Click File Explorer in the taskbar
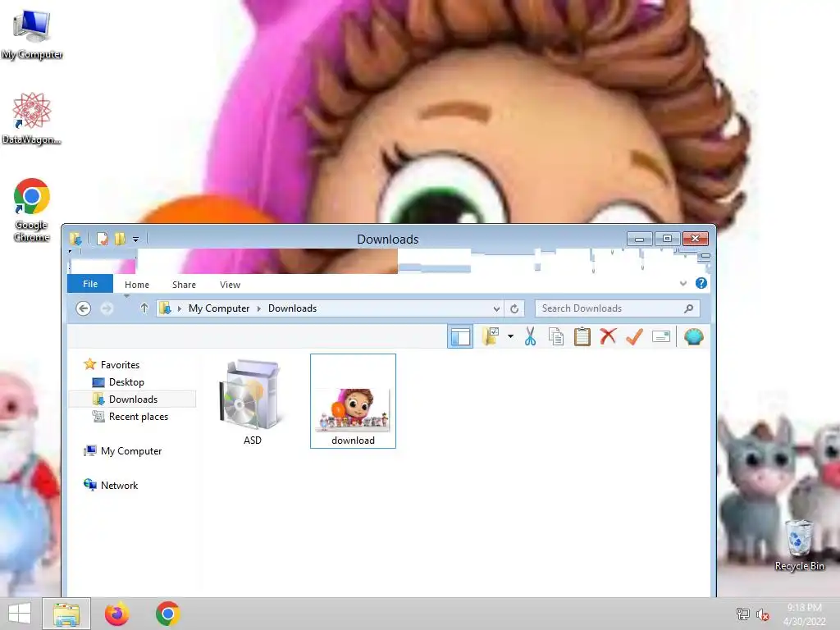840x630 pixels. pyautogui.click(x=66, y=614)
